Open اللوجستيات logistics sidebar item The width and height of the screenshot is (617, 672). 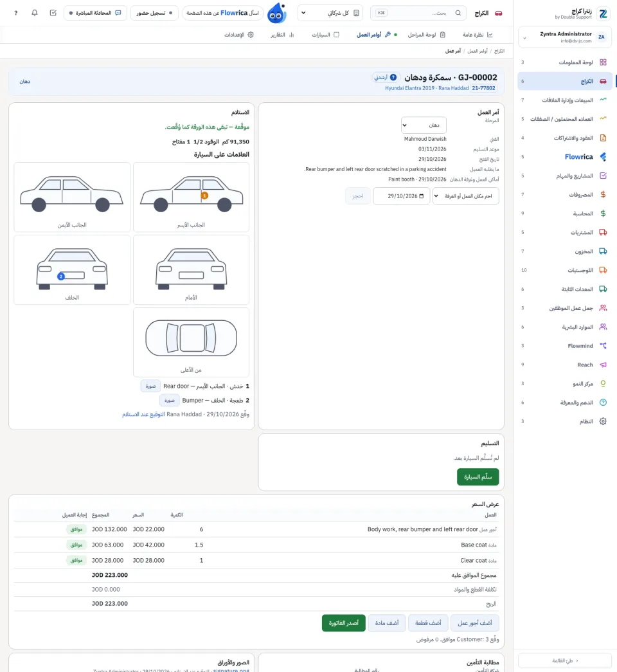coord(565,270)
